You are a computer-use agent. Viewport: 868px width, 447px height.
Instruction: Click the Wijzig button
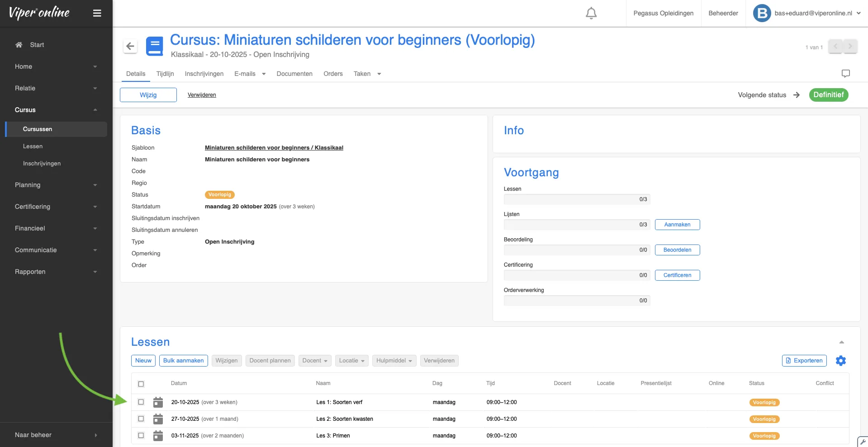coord(148,95)
